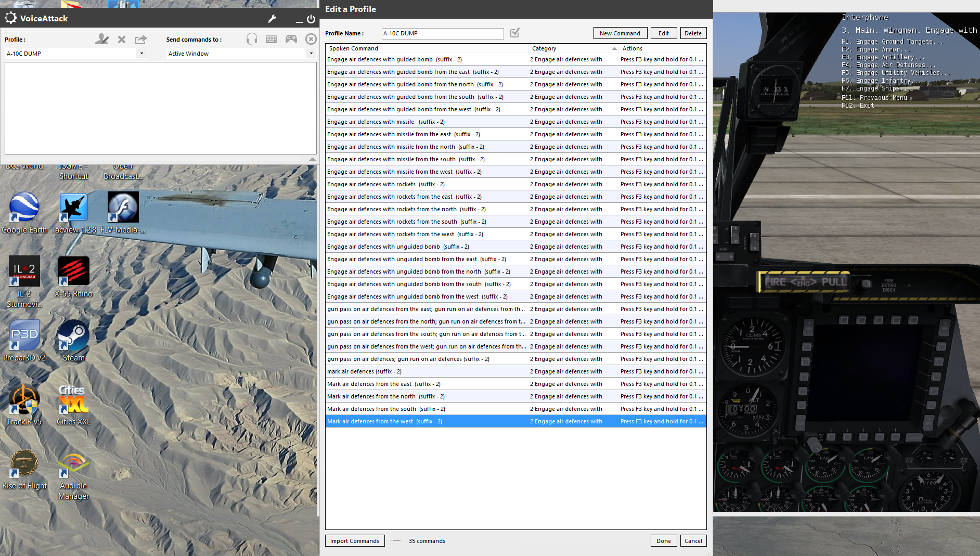
Task: Select 'mark air defences (suffix - 2)' row
Action: click(515, 371)
